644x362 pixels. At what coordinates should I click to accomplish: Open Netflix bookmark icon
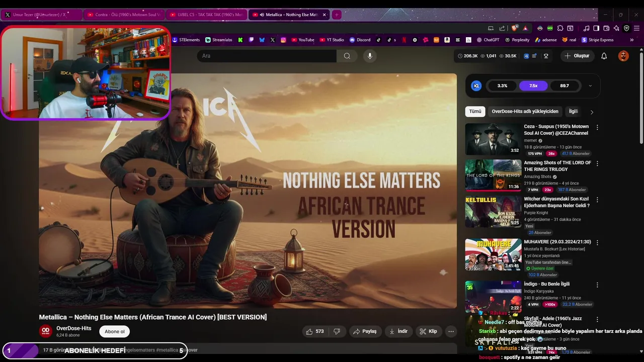click(404, 40)
